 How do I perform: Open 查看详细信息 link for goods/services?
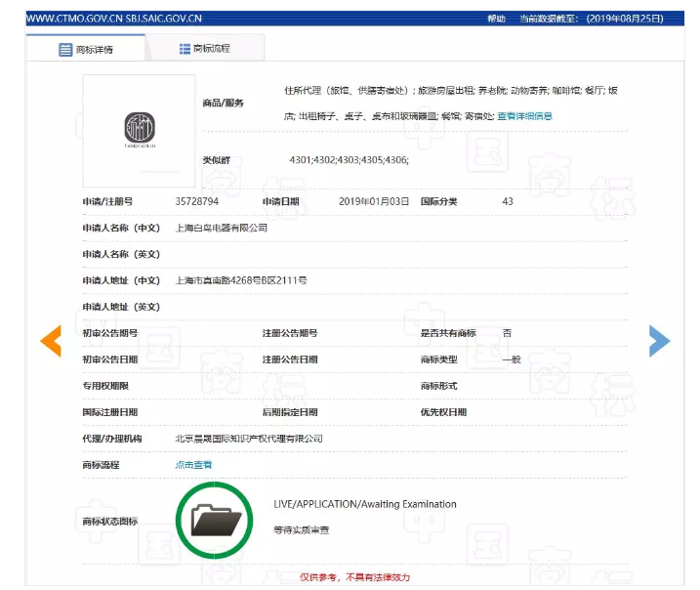click(x=524, y=116)
